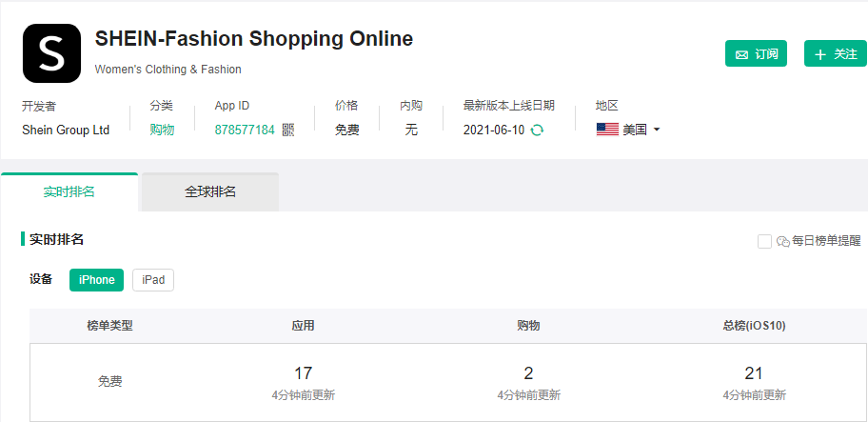
Task: Click developer name Shein Group Ltd
Action: (x=66, y=131)
